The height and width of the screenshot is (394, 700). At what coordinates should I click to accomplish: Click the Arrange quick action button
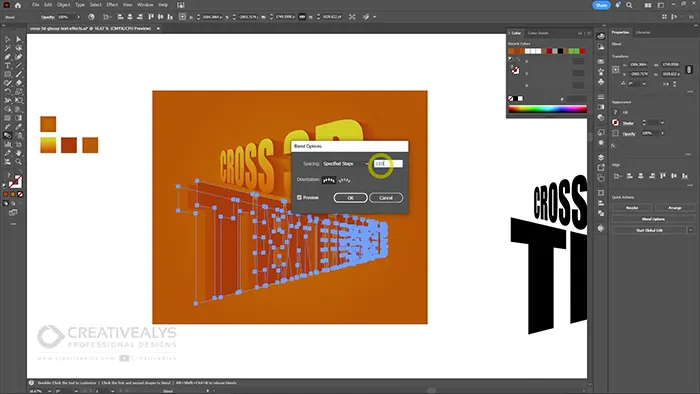pos(675,207)
